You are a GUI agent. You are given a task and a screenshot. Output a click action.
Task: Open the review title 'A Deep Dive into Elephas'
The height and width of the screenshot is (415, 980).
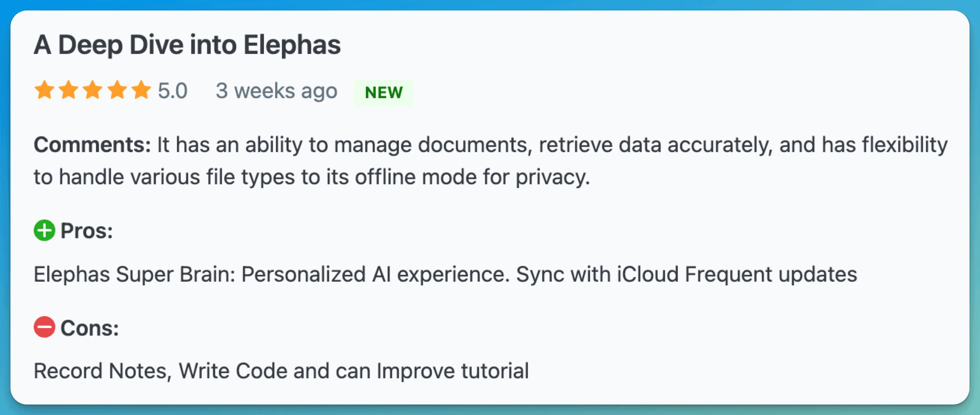[187, 45]
